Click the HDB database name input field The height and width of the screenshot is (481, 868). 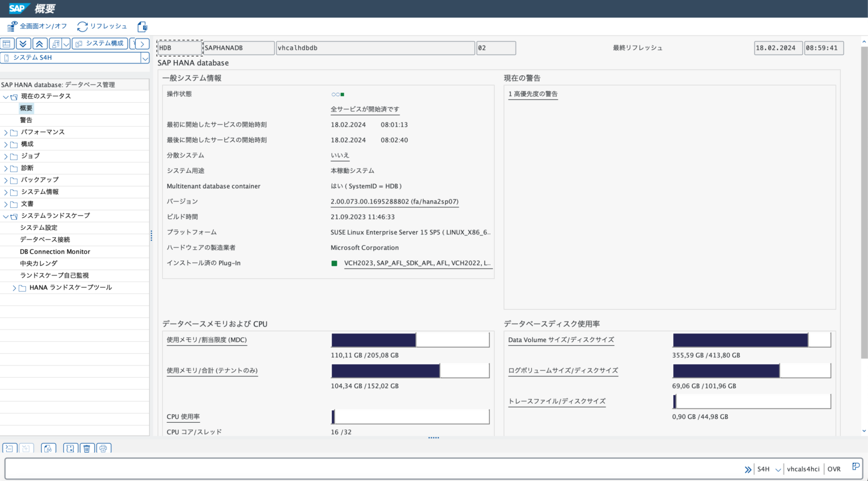point(179,47)
